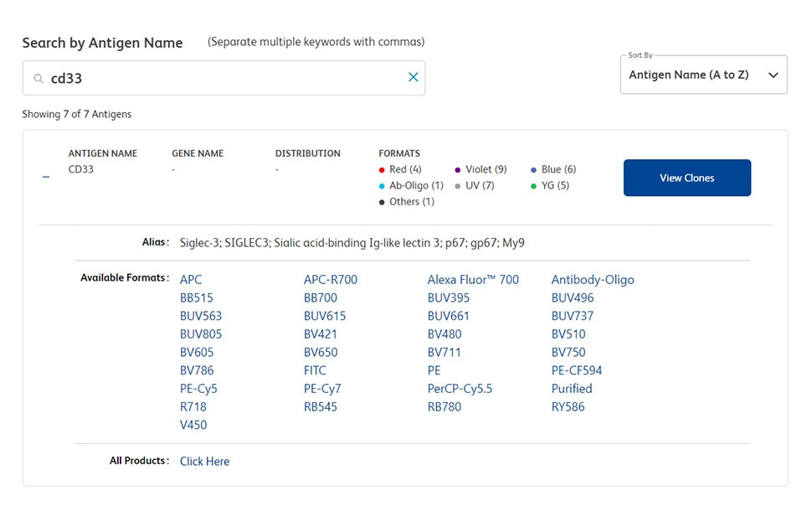Image resolution: width=812 pixels, height=522 pixels.
Task: Choose the Others (1) format
Action: click(407, 202)
